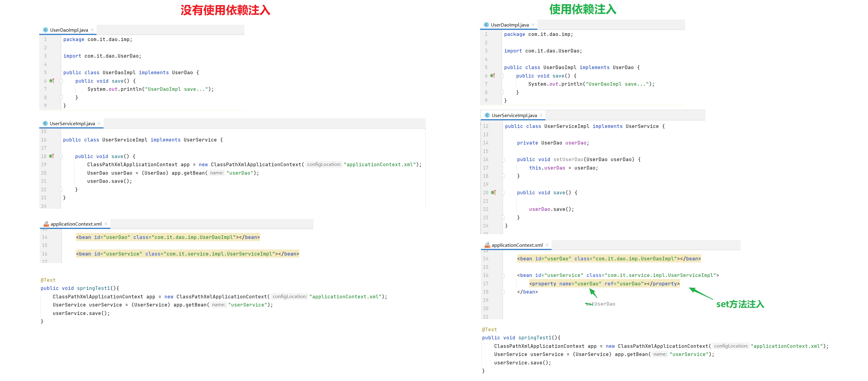
Task: Click implements gutter icon on right UserDaoImpl line 6
Action: click(492, 76)
